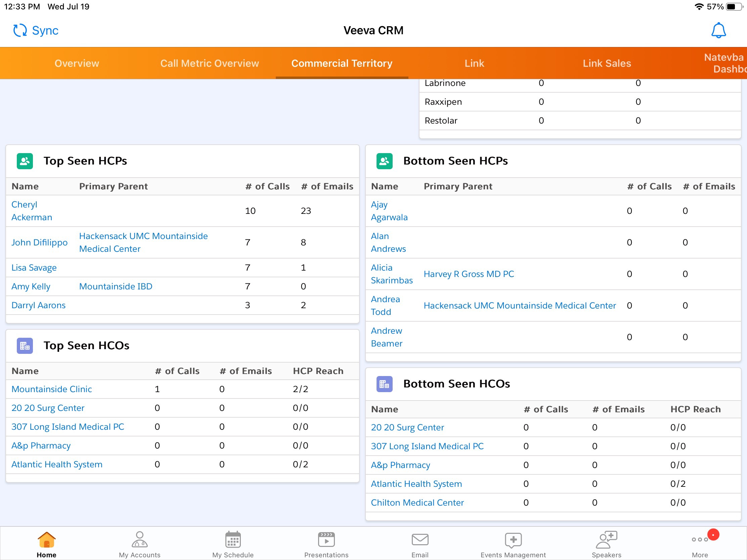
Task: Tap the More menu dots
Action: (699, 540)
